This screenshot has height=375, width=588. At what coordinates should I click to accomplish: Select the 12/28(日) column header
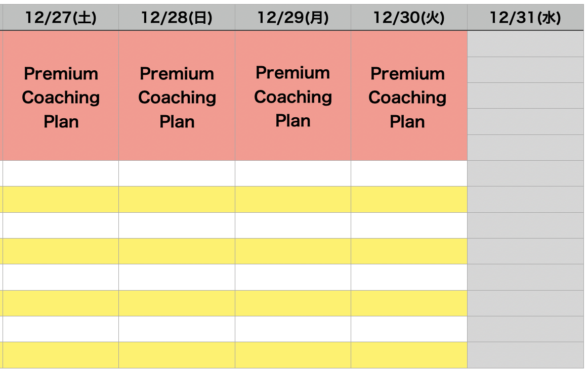pos(177,18)
